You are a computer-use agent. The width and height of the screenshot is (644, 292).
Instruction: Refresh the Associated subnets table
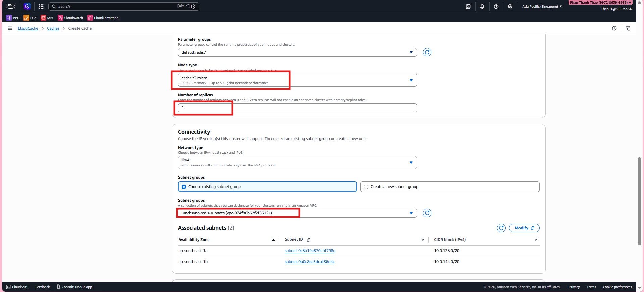501,228
